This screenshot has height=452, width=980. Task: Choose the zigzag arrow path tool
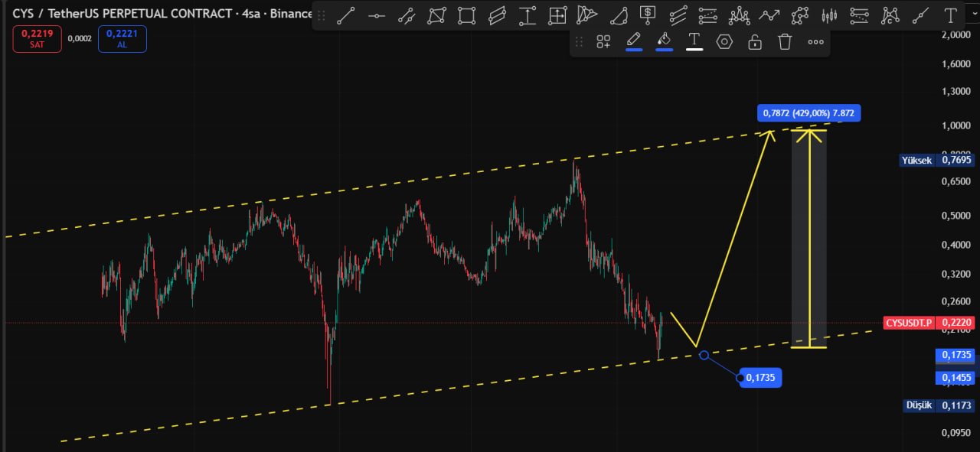[x=769, y=15]
